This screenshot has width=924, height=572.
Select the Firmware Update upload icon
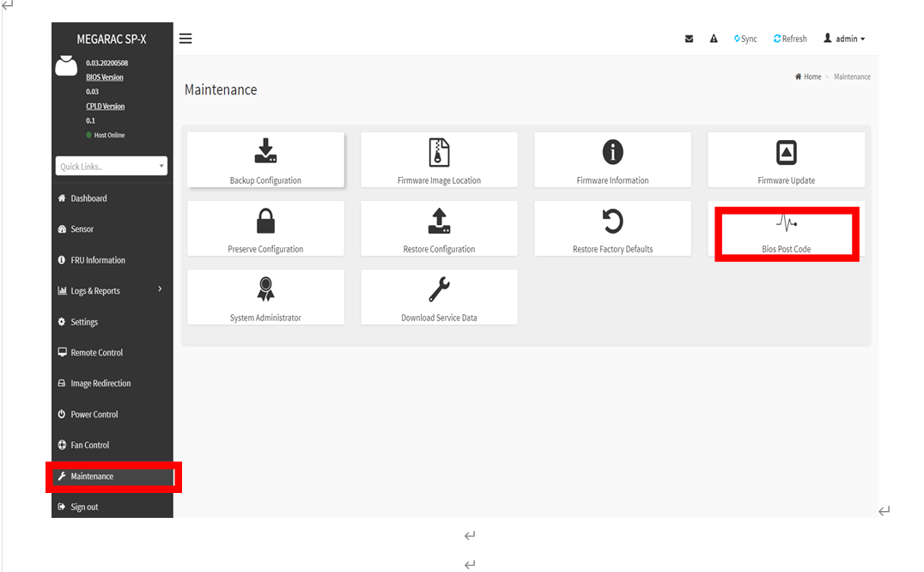pyautogui.click(x=786, y=152)
